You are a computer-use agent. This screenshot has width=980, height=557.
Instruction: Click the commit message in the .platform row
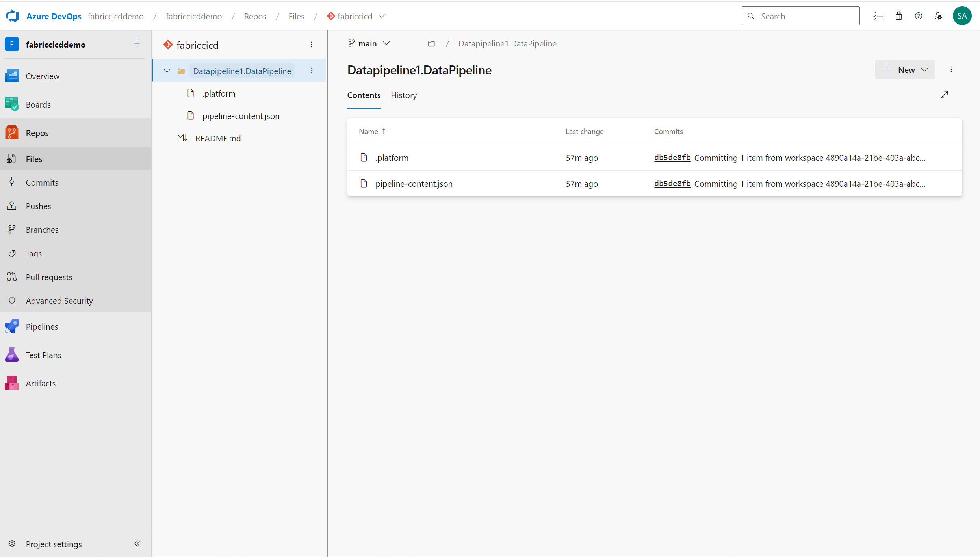(x=810, y=158)
